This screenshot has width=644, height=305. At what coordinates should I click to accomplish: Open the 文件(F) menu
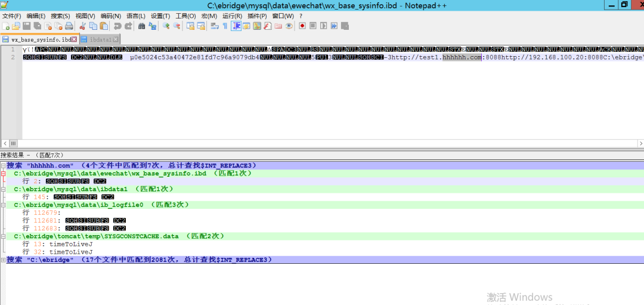11,16
